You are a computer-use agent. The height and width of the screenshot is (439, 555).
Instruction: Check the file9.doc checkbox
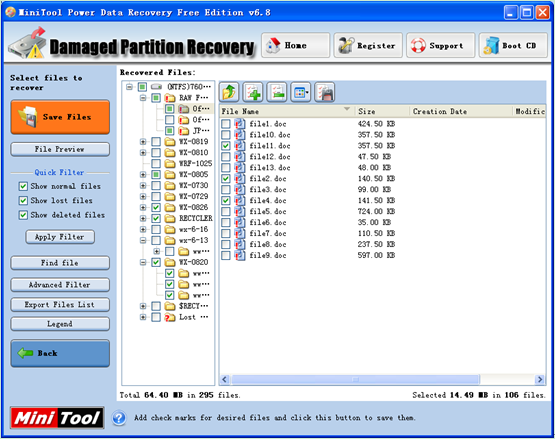[225, 256]
